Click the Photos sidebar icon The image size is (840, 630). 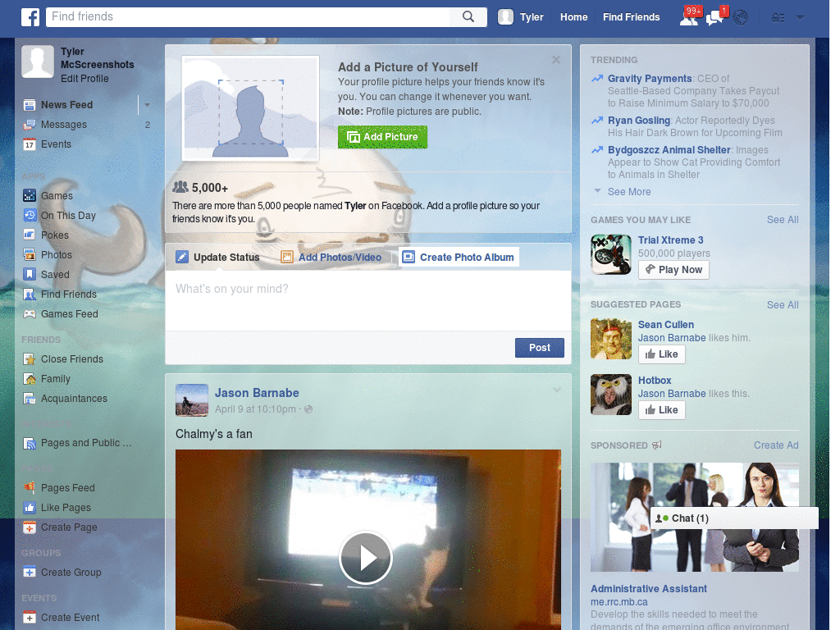click(x=30, y=255)
